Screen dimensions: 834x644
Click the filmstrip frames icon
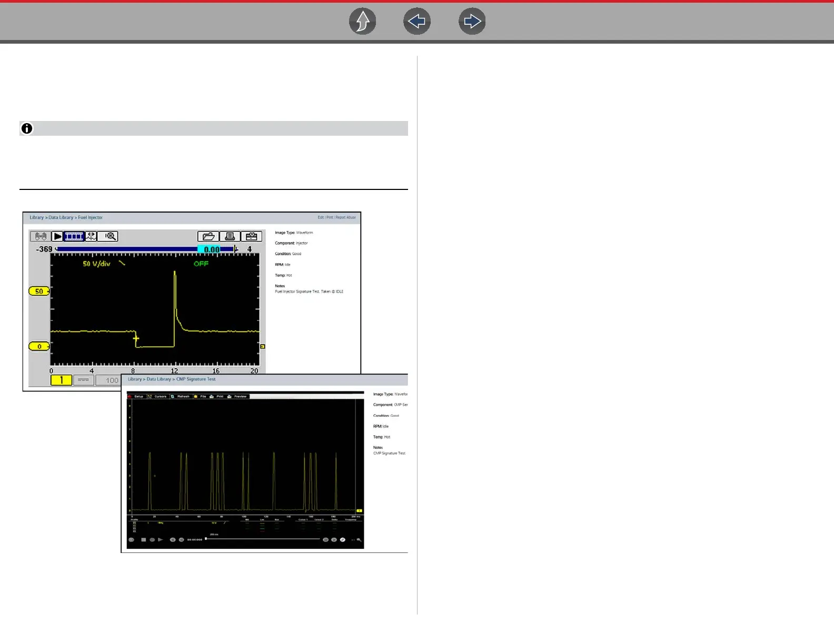tap(74, 236)
